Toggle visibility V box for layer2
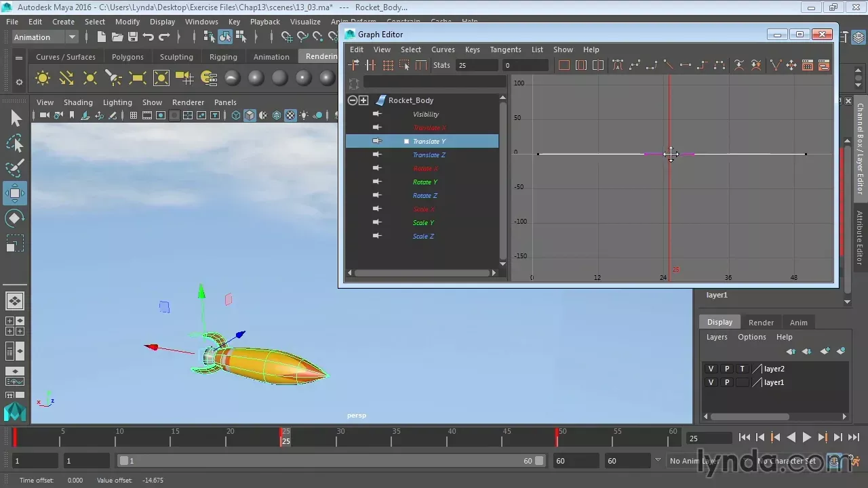This screenshot has width=868, height=488. 711,369
